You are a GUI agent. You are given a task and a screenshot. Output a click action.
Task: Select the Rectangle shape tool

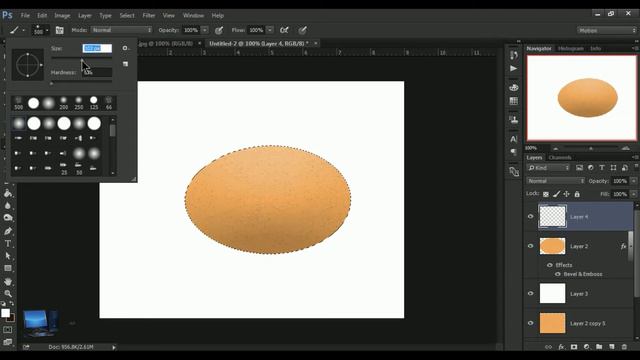tap(8, 268)
